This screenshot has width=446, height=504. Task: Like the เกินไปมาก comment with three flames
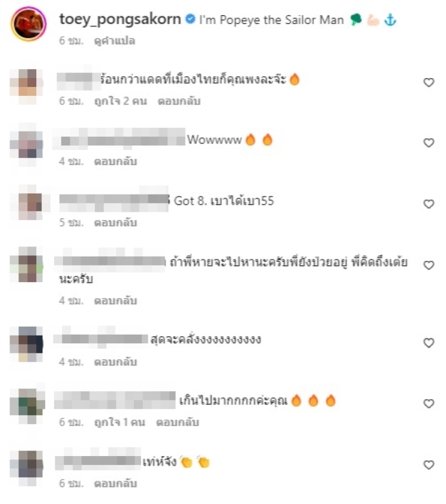coord(429,404)
